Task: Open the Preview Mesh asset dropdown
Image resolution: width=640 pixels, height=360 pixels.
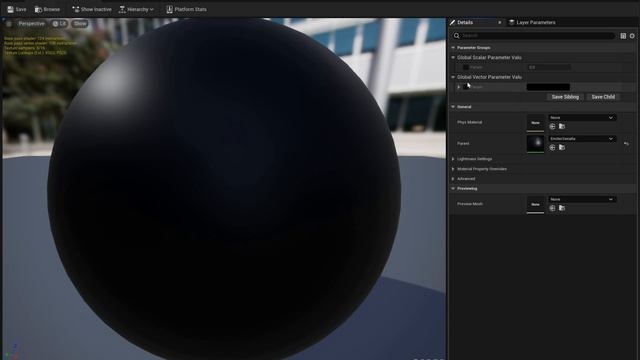Action: 582,199
